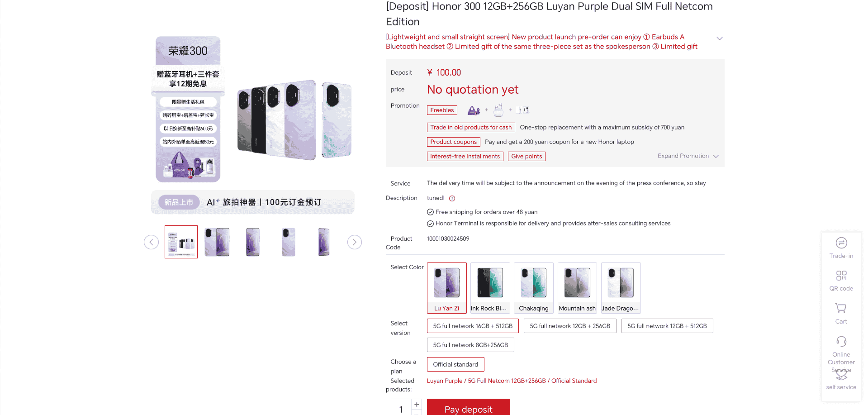868x415 pixels.
Task: Select the Ink Rock Black color swatch
Action: click(x=490, y=288)
